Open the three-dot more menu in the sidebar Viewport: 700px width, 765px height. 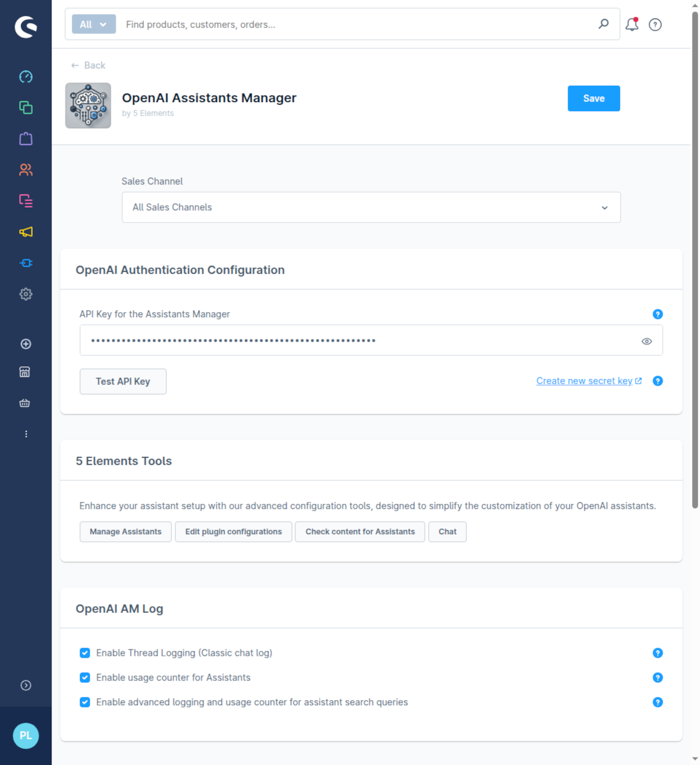pos(26,434)
